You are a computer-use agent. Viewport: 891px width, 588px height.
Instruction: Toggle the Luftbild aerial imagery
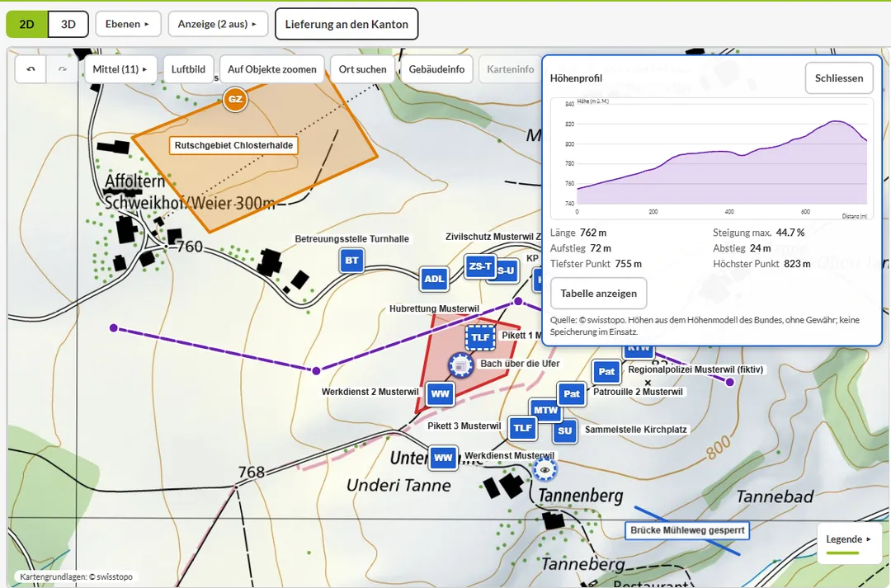point(188,69)
